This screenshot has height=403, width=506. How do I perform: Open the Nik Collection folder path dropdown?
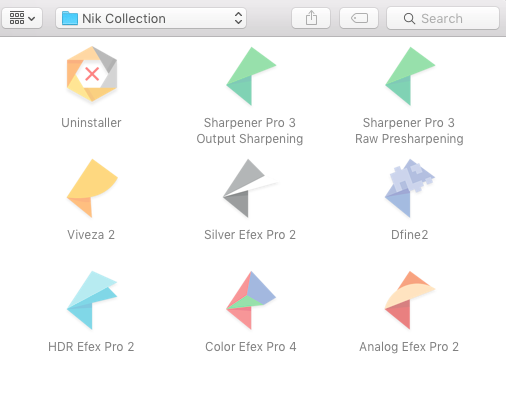point(151,18)
